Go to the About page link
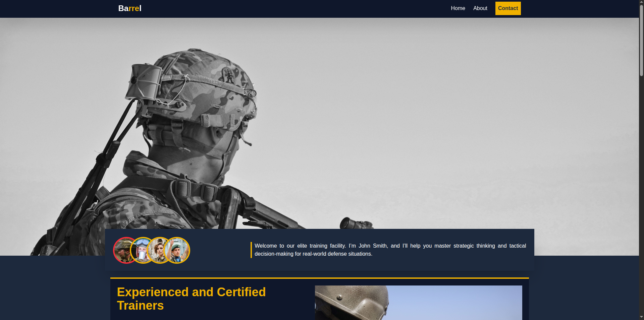Screen dimensions: 644x320 click(x=480, y=8)
